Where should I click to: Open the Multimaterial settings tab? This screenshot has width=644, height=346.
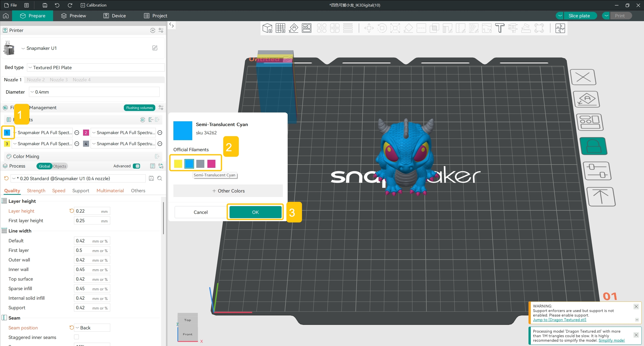click(110, 190)
